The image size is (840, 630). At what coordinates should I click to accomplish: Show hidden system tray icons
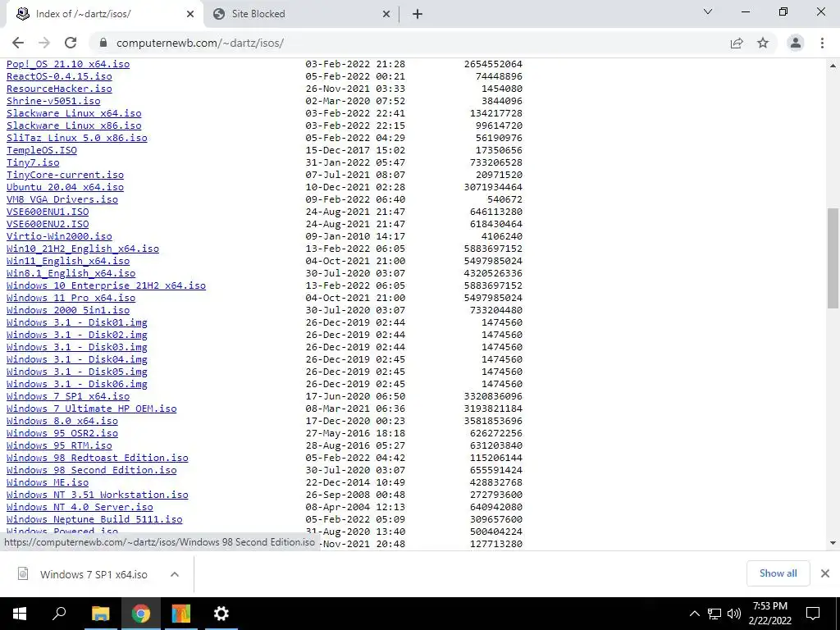click(694, 614)
